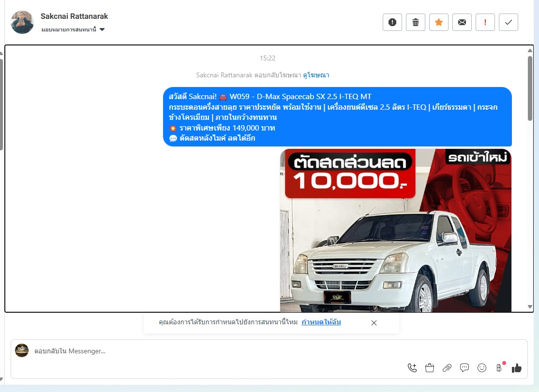Click the conversation scrollbar thumb
Viewport: 539px width, 392px height.
[530, 88]
